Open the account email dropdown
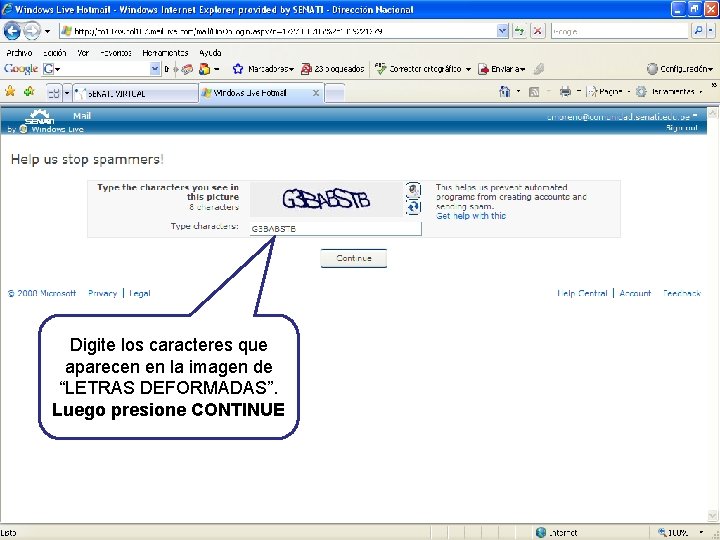 click(x=622, y=117)
